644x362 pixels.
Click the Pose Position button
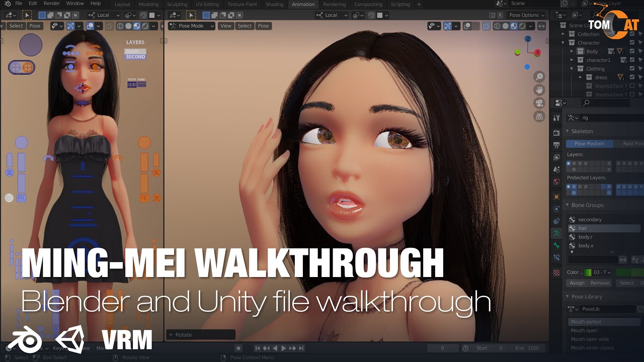click(589, 144)
